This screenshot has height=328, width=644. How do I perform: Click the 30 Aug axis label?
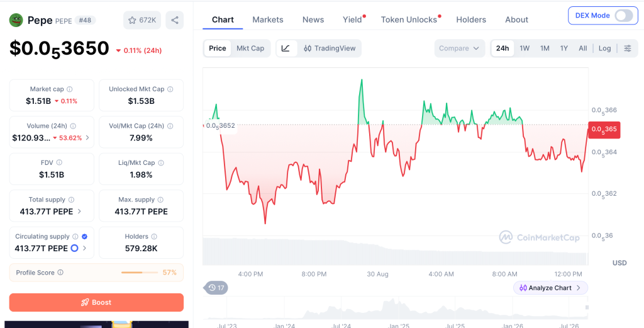[377, 274]
